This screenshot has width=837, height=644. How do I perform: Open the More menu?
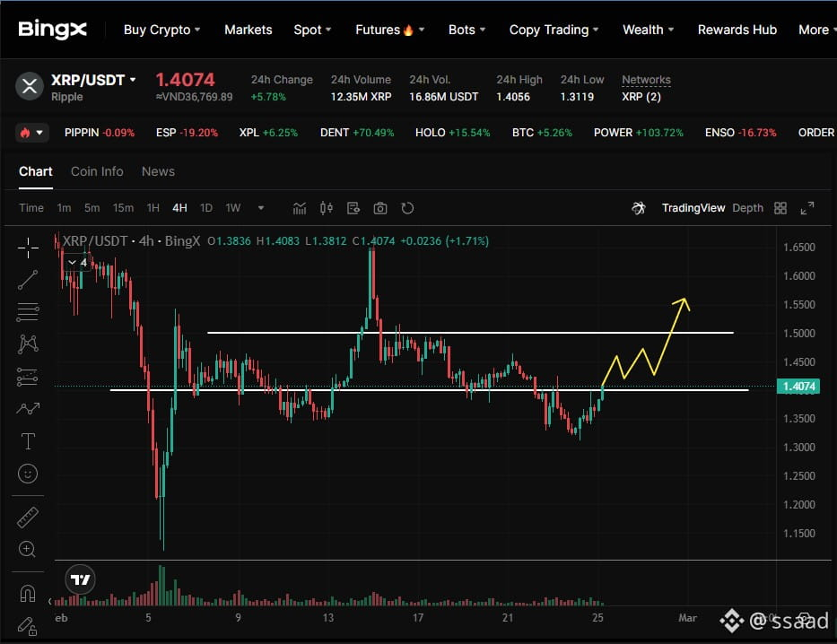816,30
